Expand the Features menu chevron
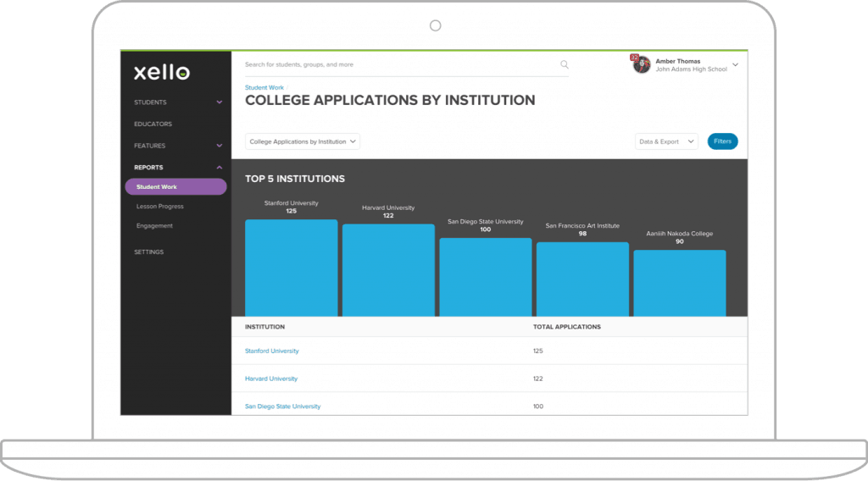The image size is (868, 481). pyautogui.click(x=220, y=146)
